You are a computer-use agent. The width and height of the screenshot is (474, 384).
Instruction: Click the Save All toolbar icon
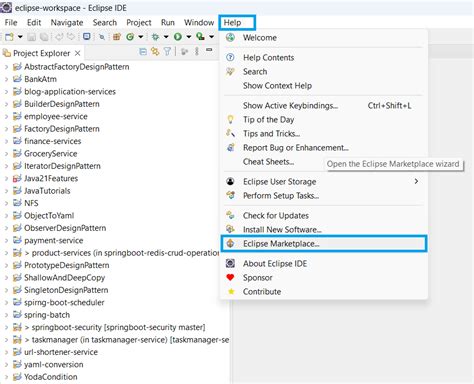pyautogui.click(x=44, y=37)
